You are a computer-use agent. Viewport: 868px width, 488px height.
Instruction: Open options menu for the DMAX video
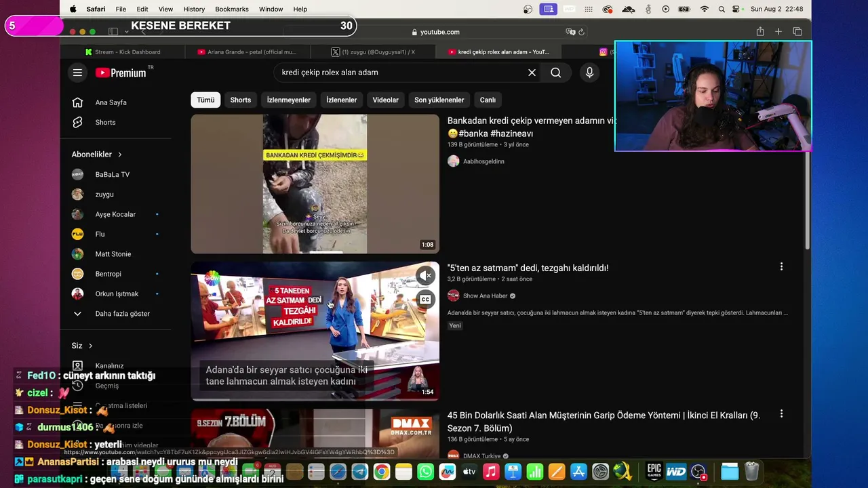pos(781,414)
